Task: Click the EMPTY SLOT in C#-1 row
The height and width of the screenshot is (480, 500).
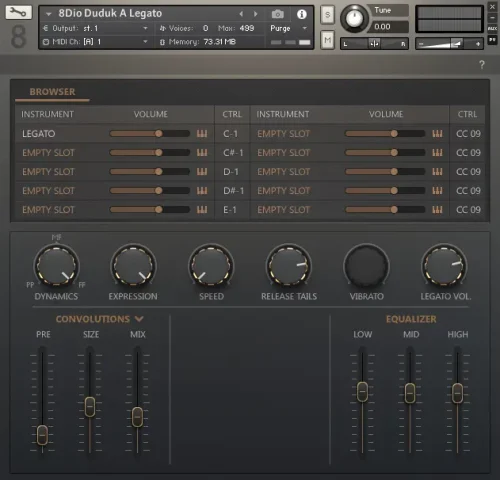Action: coord(48,153)
